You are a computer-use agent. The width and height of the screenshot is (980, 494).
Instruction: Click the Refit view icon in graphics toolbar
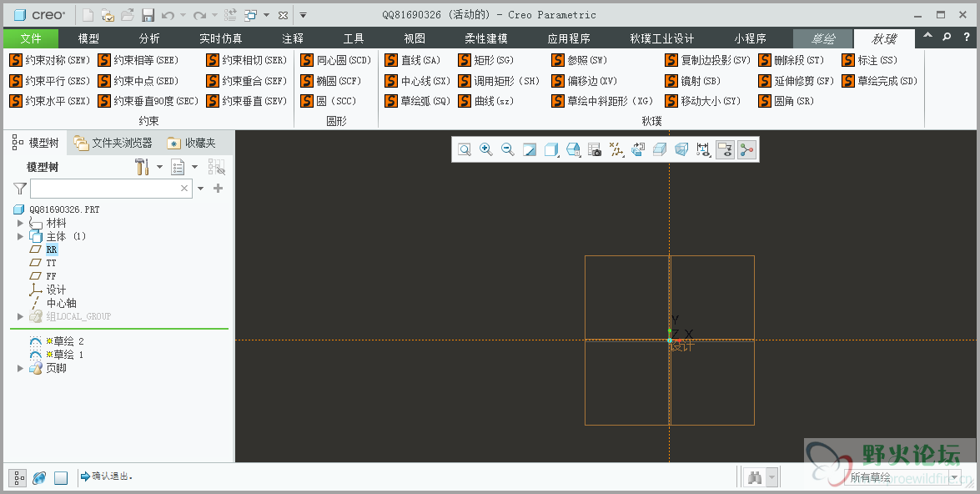click(x=465, y=149)
